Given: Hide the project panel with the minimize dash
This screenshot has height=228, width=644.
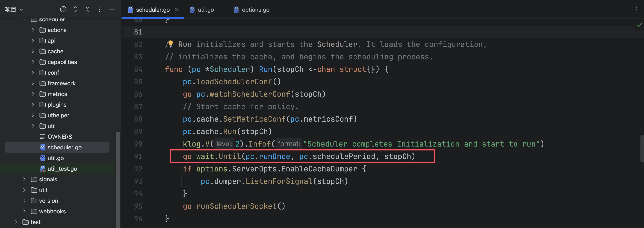Looking at the screenshot, I should [x=111, y=9].
